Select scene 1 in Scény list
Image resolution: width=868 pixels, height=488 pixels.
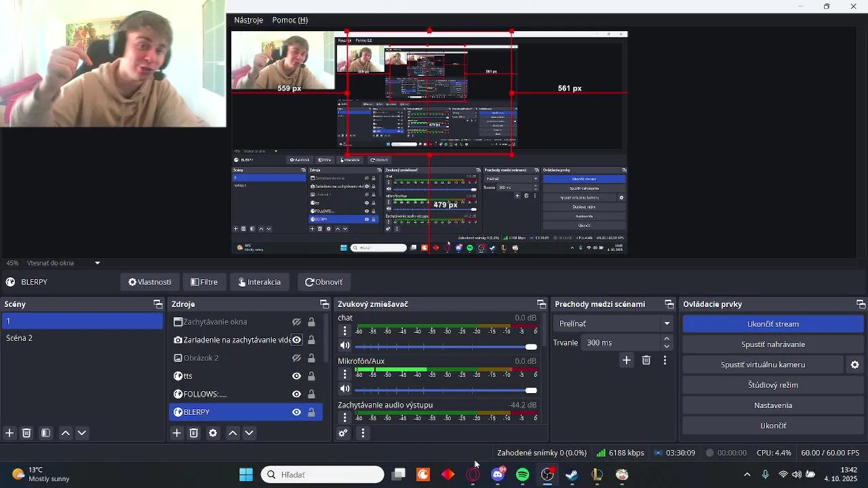81,321
